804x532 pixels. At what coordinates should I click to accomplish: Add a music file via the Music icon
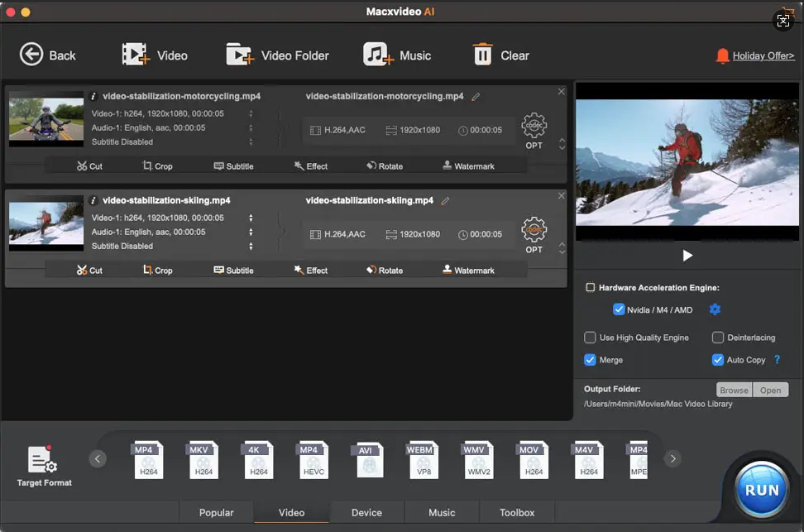(x=377, y=55)
